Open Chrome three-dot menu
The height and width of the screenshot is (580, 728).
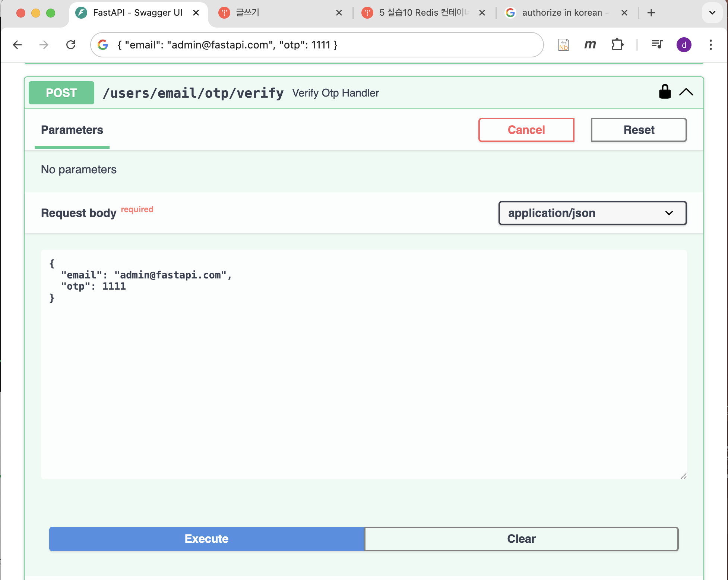coord(710,45)
